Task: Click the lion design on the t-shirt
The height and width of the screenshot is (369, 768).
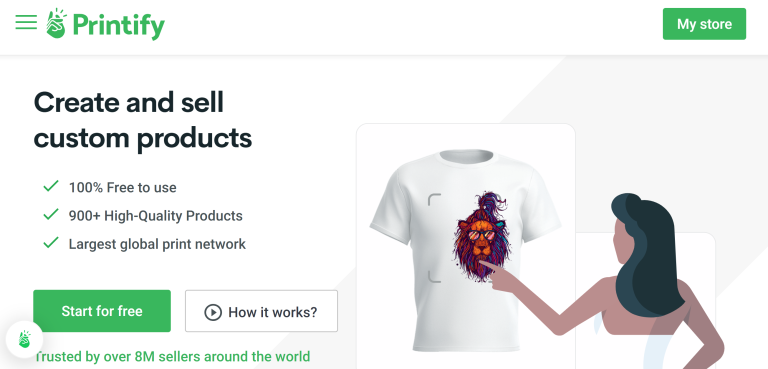Action: click(481, 236)
